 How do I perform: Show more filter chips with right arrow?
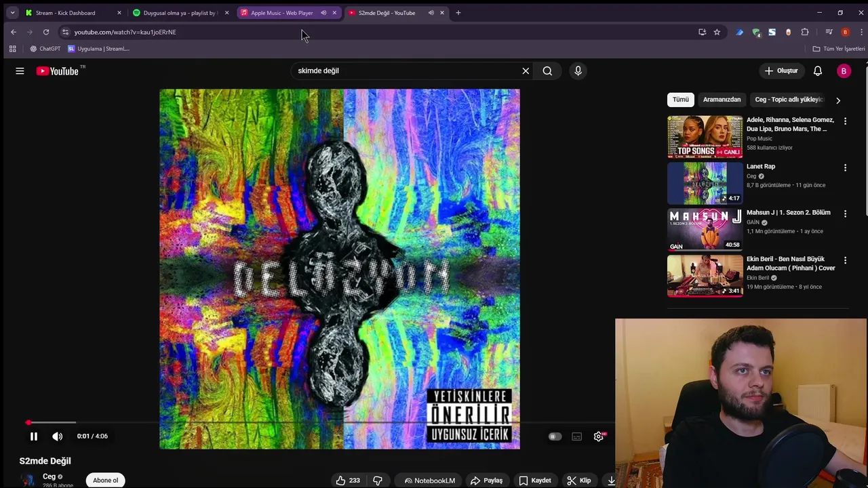[838, 100]
